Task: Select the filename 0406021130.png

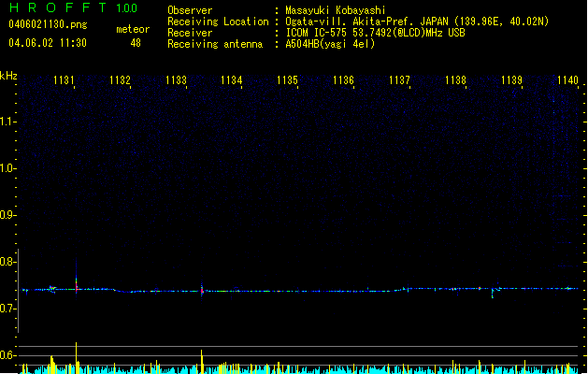Action: (48, 24)
